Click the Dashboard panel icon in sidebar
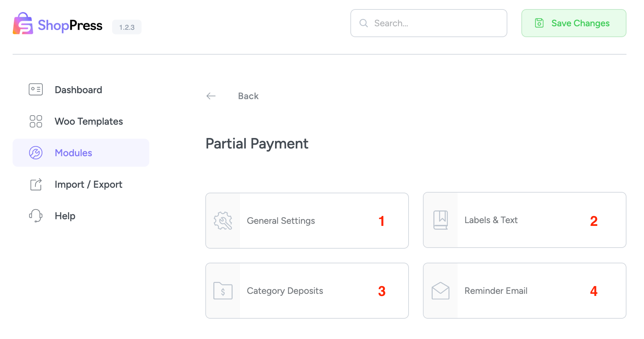Screen dimensions: 644x339 [x=35, y=89]
